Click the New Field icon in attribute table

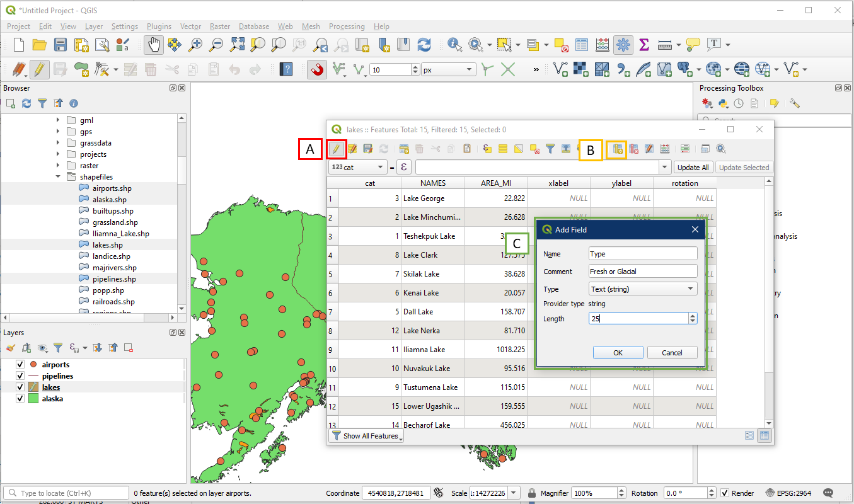click(x=617, y=149)
